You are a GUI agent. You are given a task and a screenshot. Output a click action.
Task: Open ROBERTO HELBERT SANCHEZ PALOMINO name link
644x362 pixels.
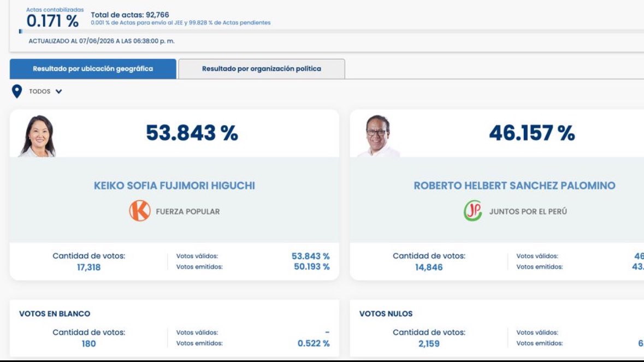coord(514,186)
